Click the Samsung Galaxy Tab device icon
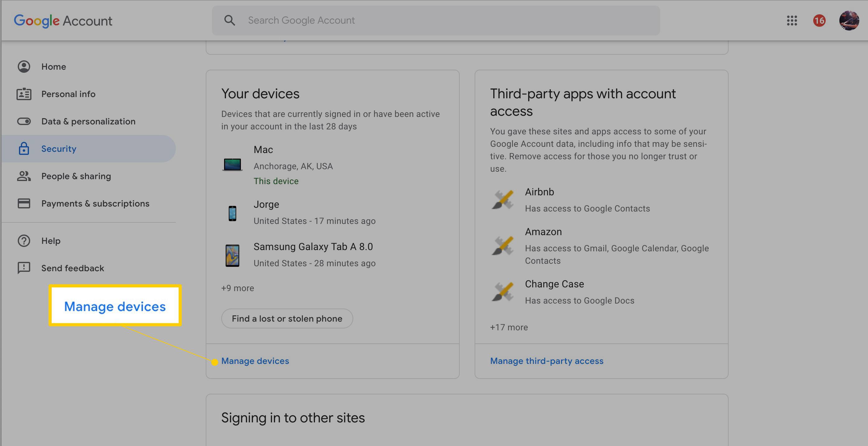The width and height of the screenshot is (868, 446). 232,255
